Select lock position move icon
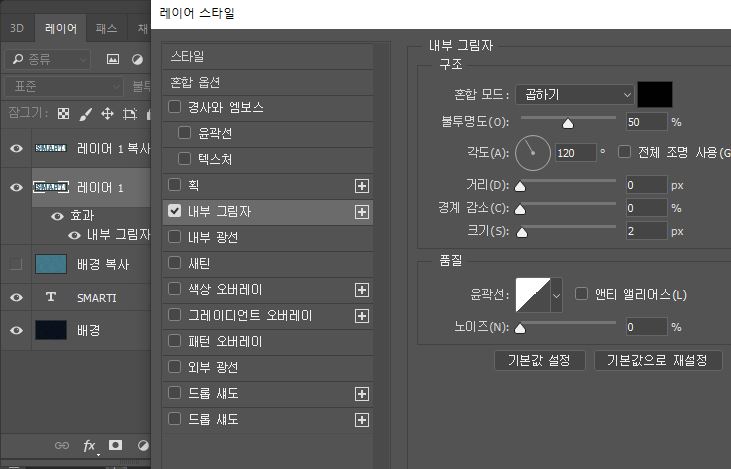The height and width of the screenshot is (469, 731). 108,114
